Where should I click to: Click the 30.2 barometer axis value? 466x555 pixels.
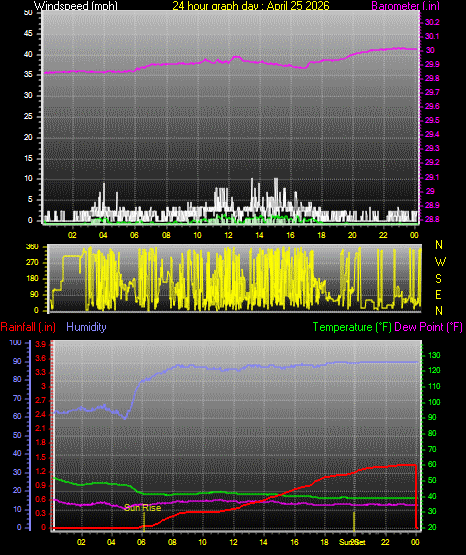point(432,22)
